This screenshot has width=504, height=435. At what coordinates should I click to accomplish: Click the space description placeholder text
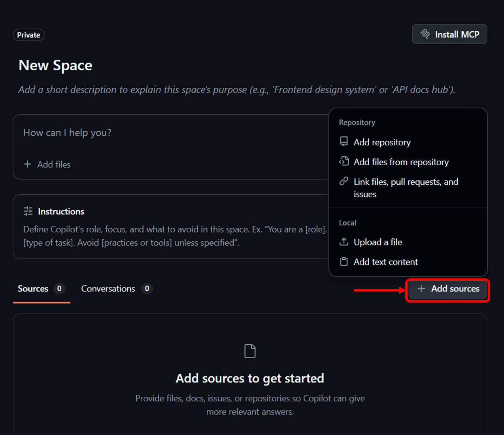tap(236, 90)
